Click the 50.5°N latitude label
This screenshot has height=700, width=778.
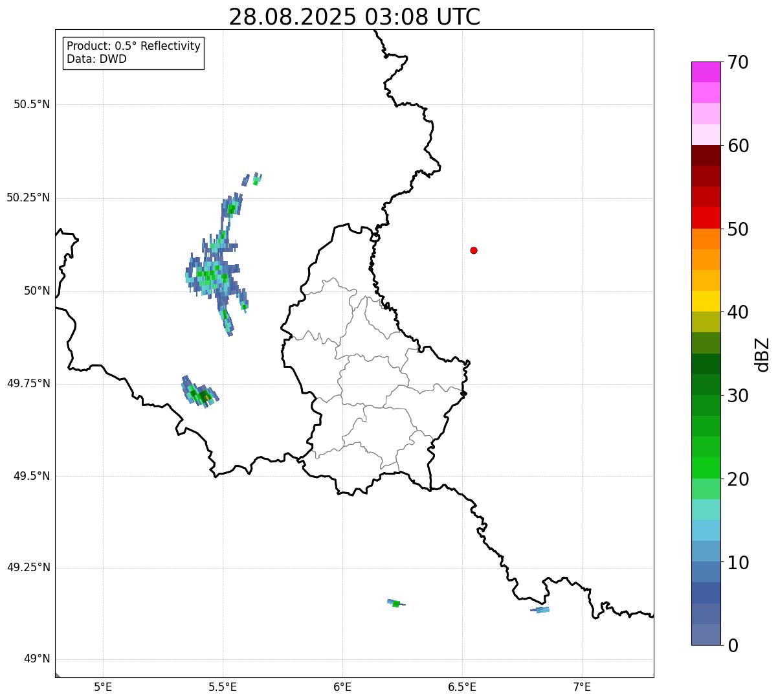click(32, 104)
